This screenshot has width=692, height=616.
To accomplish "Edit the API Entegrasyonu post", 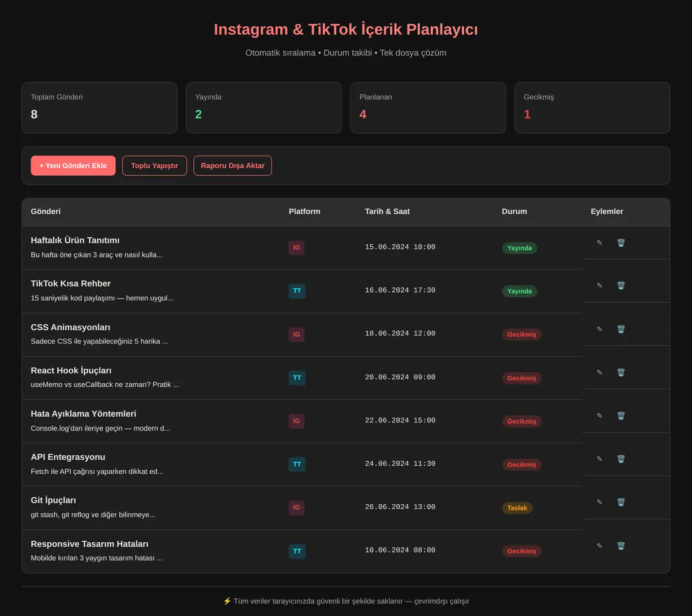I will click(x=600, y=459).
